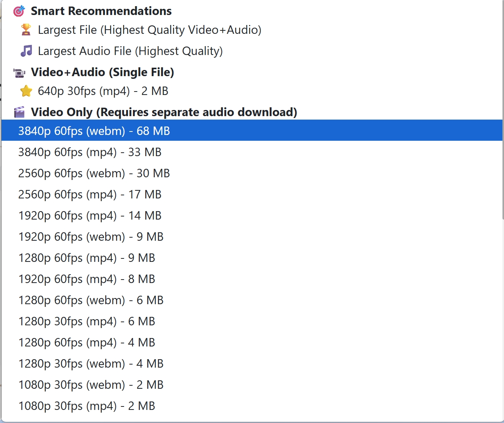The width and height of the screenshot is (504, 423).
Task: Click the music note icon for Largest Audio
Action: pyautogui.click(x=26, y=51)
